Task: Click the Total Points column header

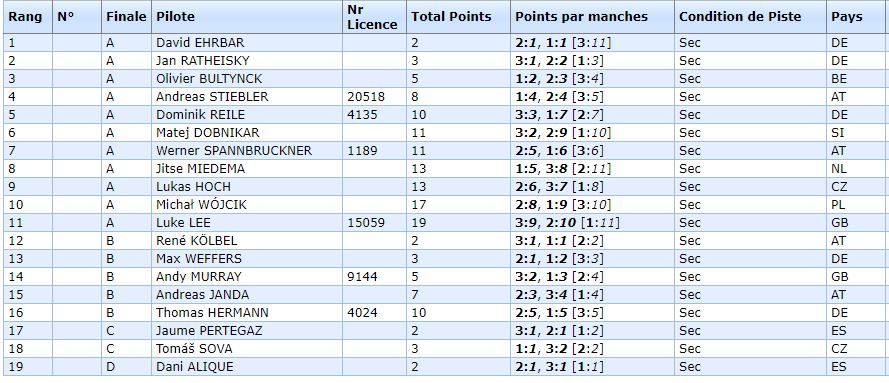Action: 451,17
